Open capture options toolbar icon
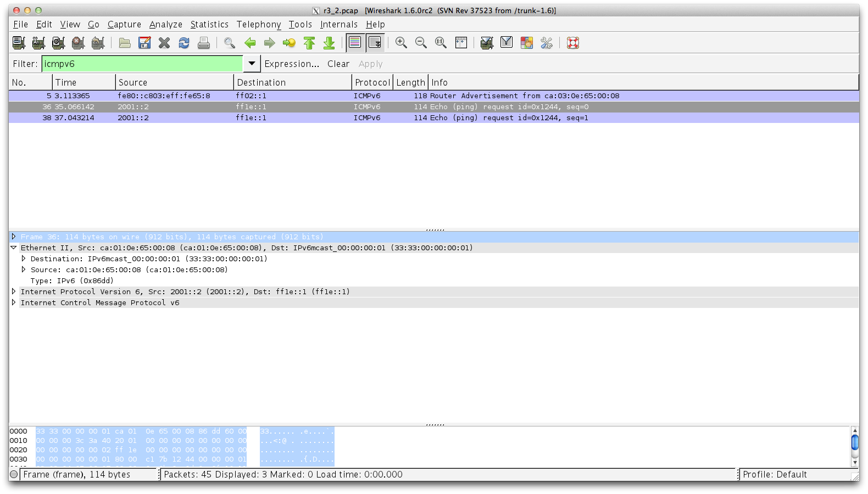 [38, 43]
